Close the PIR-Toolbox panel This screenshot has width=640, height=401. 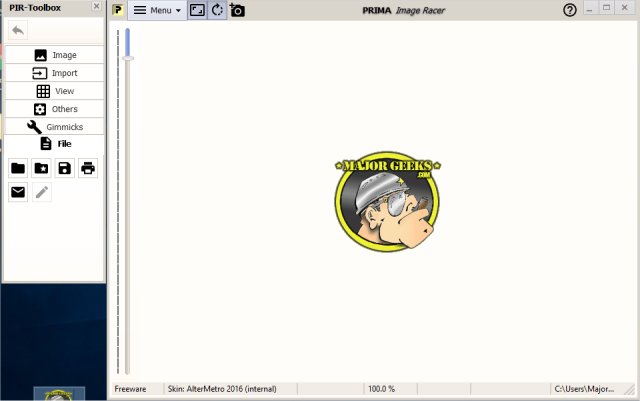pos(96,6)
